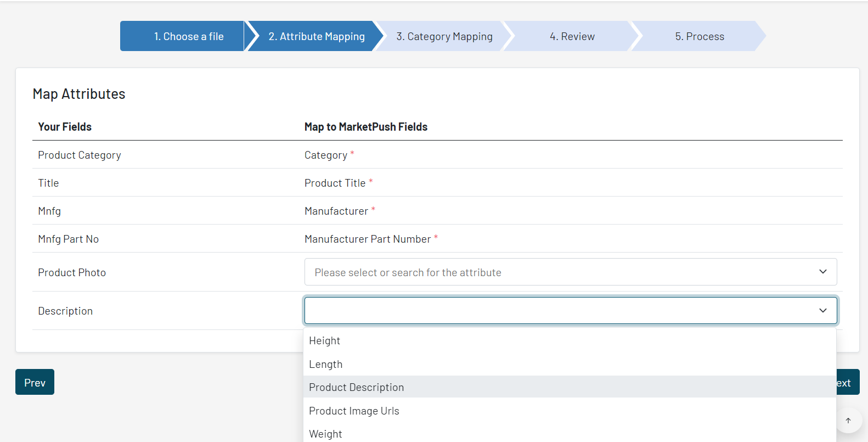868x442 pixels.
Task: Pick Product Description from the options
Action: coord(357,388)
